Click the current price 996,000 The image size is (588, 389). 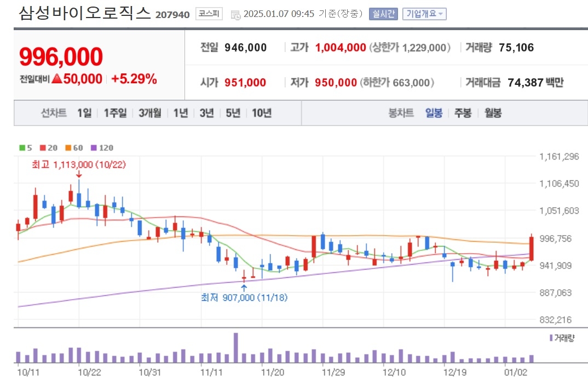61,56
